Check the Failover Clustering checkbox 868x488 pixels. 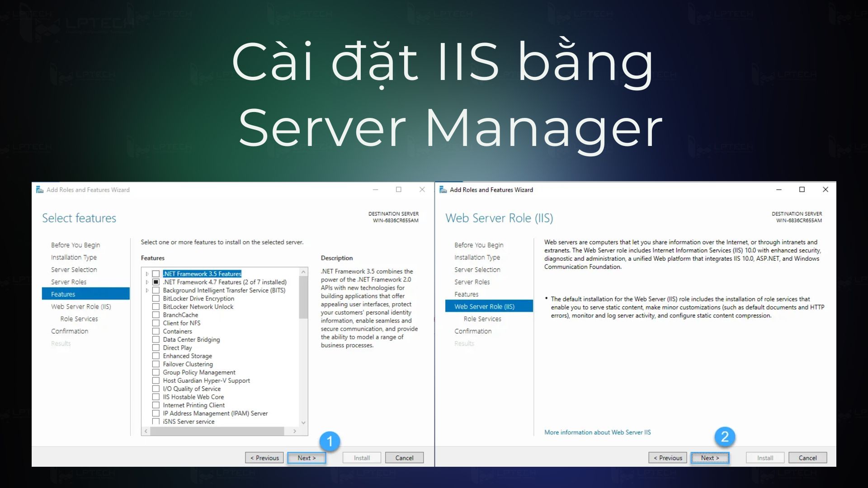(156, 364)
